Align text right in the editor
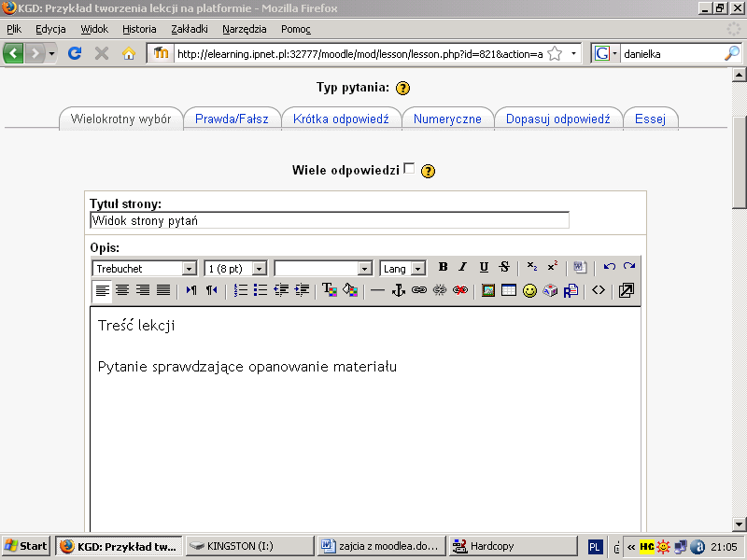The width and height of the screenshot is (747, 560). point(143,290)
